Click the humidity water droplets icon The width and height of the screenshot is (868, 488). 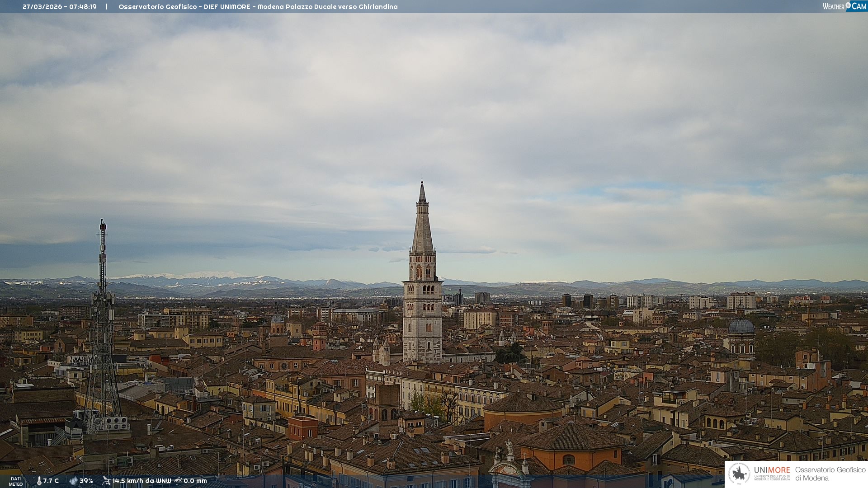pyautogui.click(x=73, y=481)
